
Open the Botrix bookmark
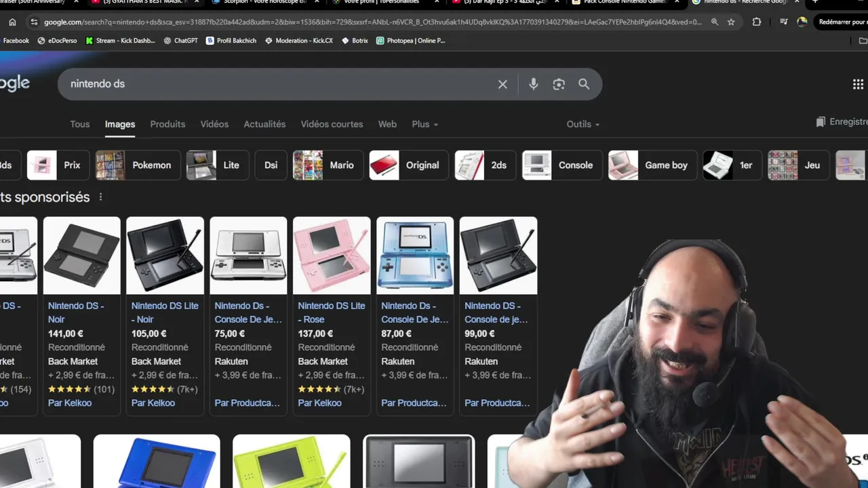coord(355,41)
